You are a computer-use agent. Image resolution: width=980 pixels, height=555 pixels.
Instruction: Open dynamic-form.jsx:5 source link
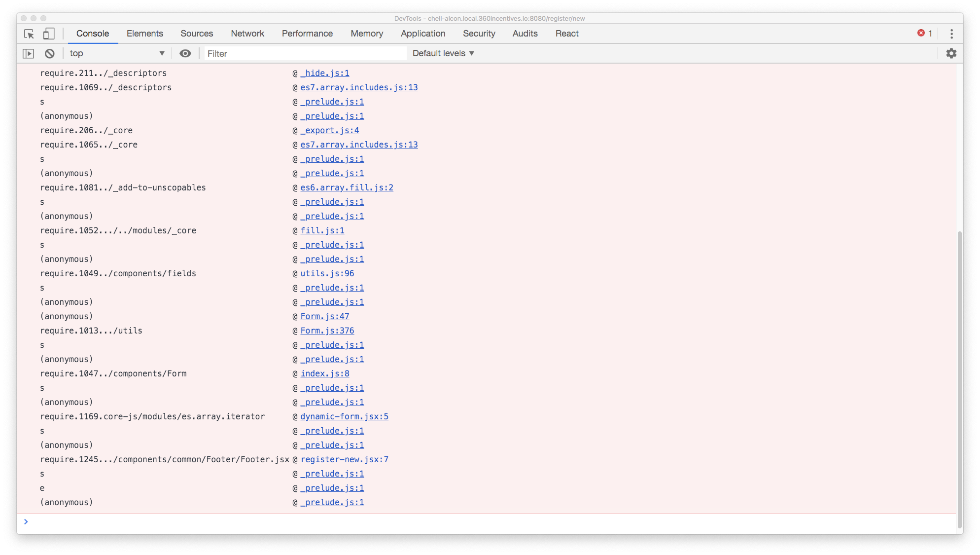[x=344, y=416]
